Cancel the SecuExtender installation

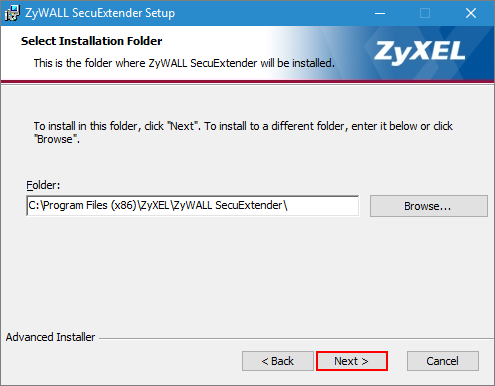coord(443,361)
